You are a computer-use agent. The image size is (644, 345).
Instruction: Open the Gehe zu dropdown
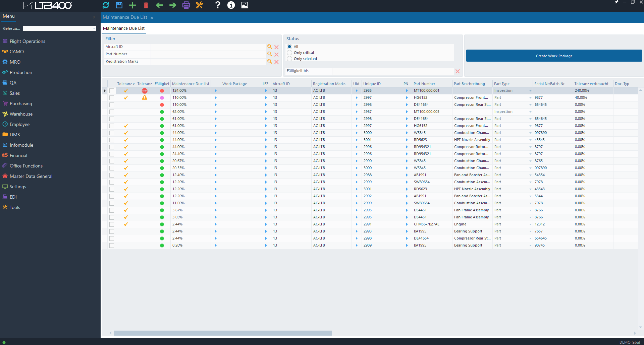click(x=94, y=28)
